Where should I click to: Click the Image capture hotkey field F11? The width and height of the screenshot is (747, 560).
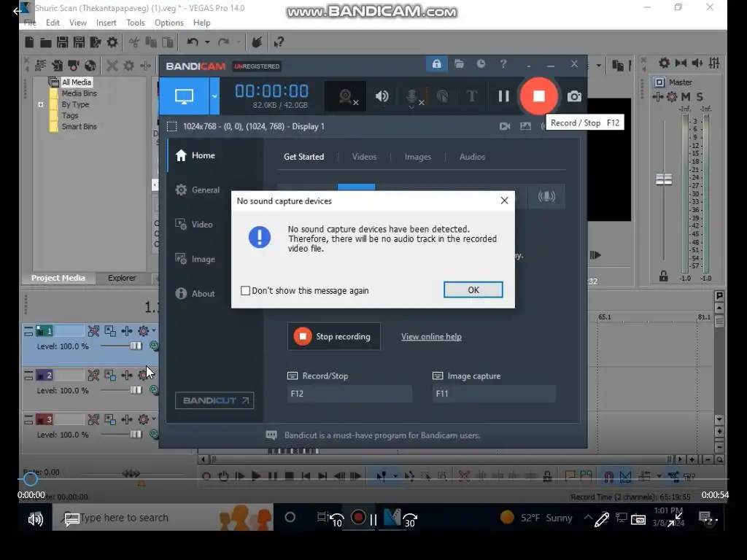tap(494, 394)
